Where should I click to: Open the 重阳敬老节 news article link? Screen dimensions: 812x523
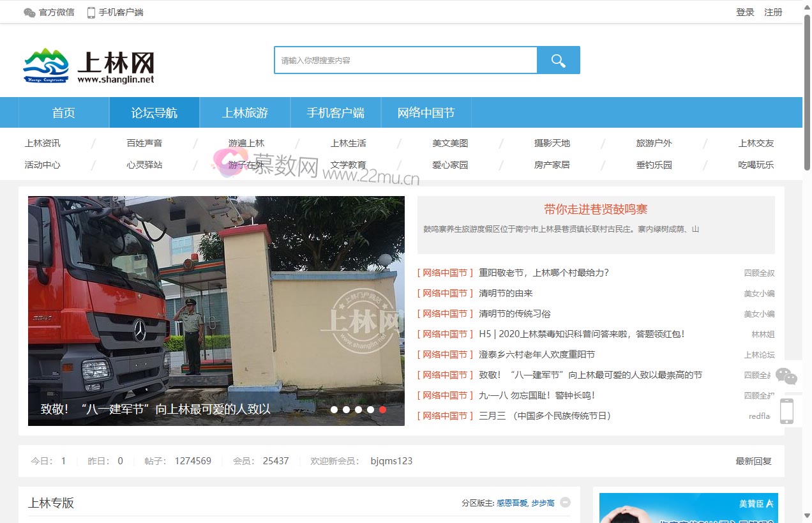click(x=543, y=273)
